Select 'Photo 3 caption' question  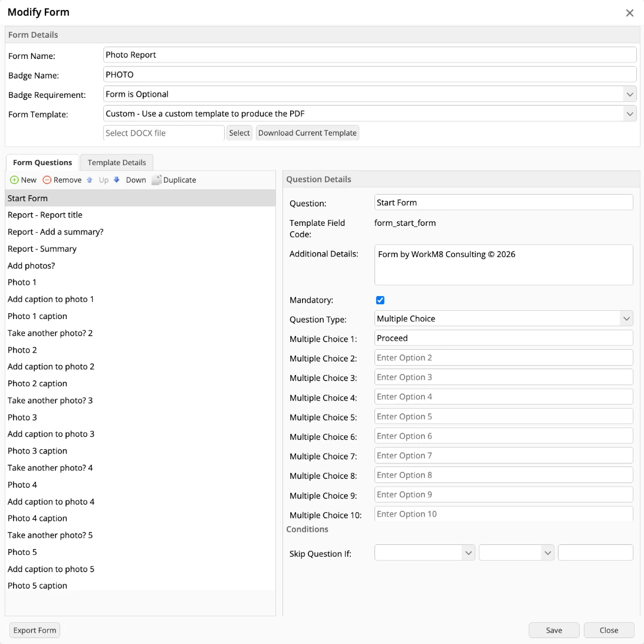(140, 451)
